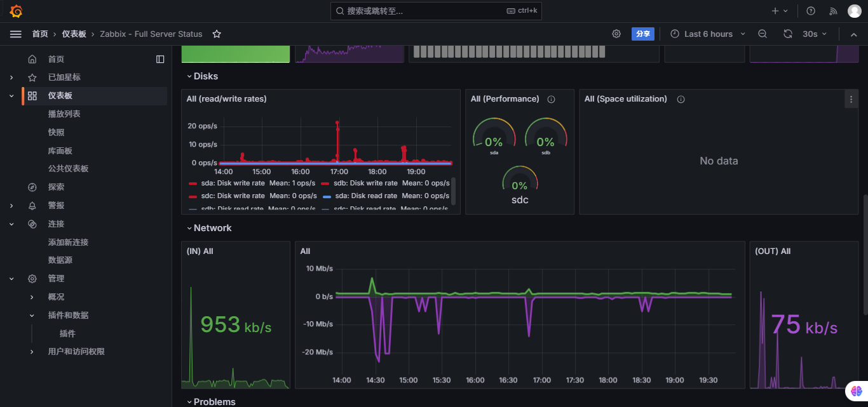
Task: Collapse the Network row section
Action: click(x=208, y=228)
